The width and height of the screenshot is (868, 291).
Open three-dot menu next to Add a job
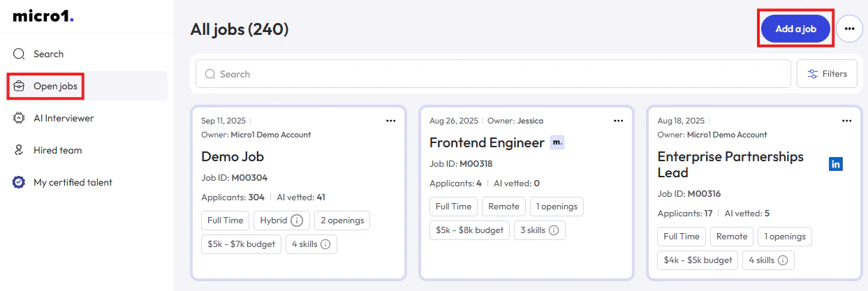click(x=849, y=29)
